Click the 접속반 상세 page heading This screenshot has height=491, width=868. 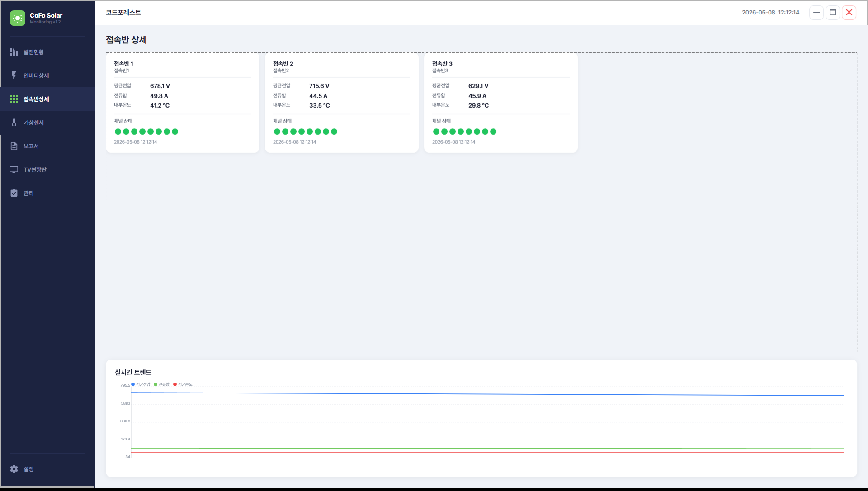(127, 40)
